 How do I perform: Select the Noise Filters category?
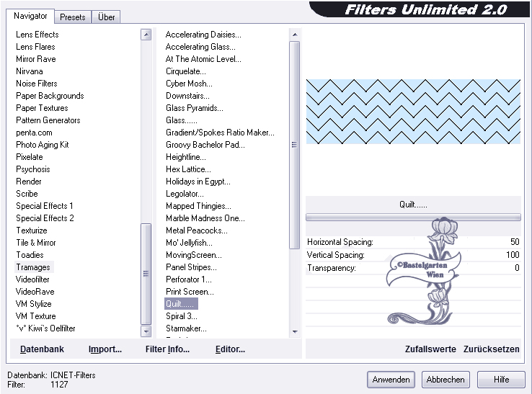tap(37, 84)
